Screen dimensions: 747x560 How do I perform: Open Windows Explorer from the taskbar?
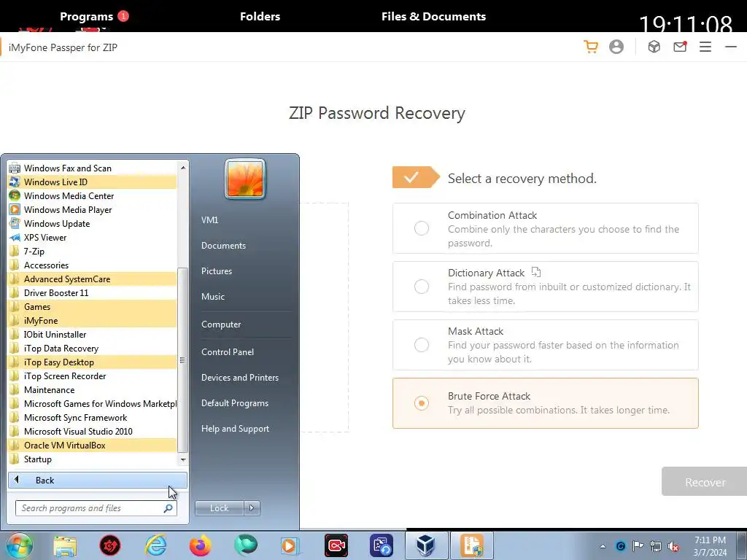click(x=65, y=545)
